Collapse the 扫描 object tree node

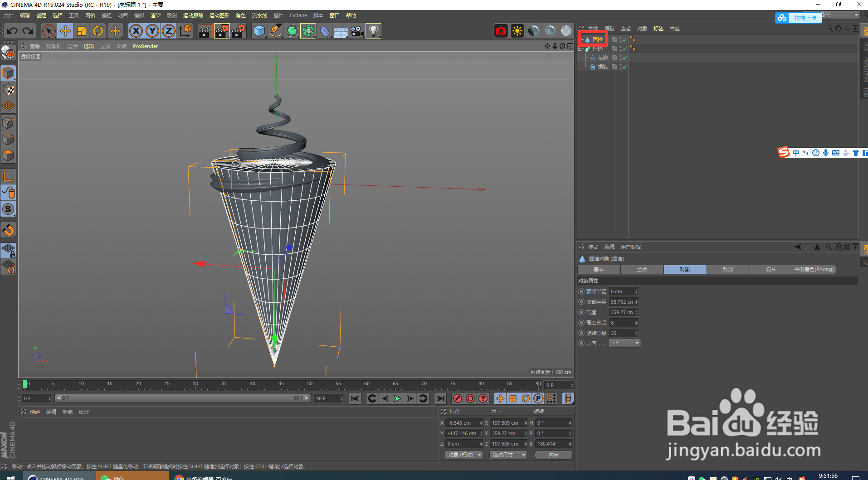580,48
